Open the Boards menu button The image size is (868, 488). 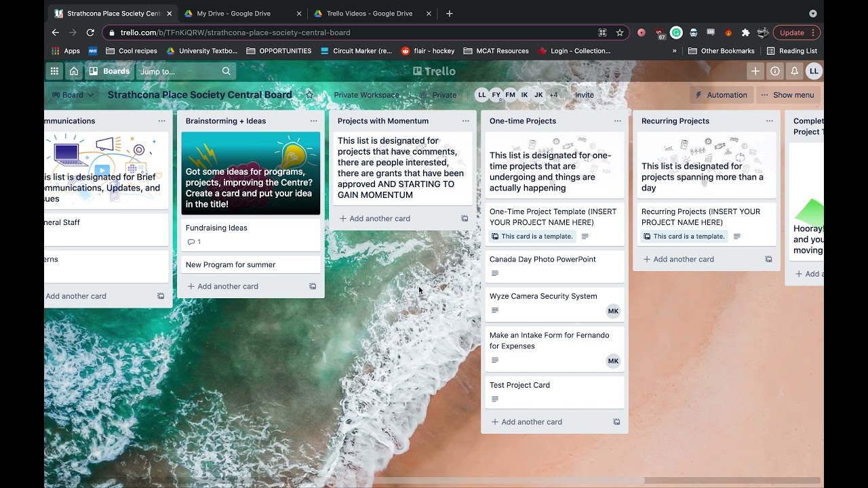pyautogui.click(x=109, y=71)
